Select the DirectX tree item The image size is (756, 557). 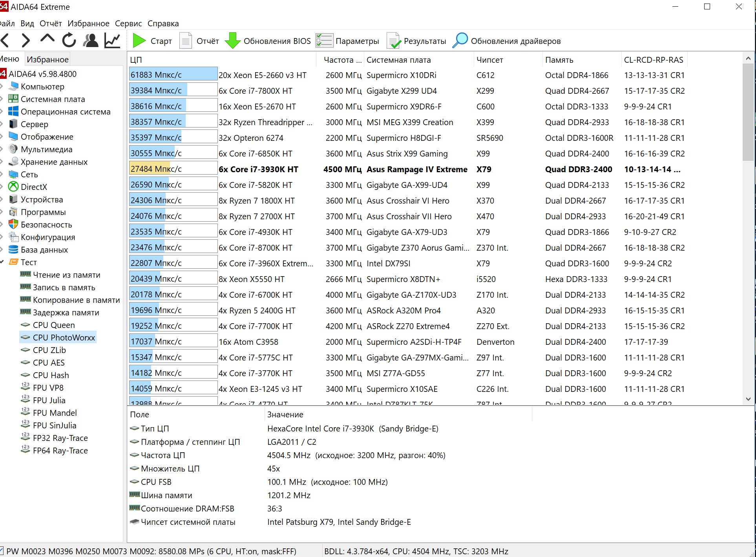34,187
